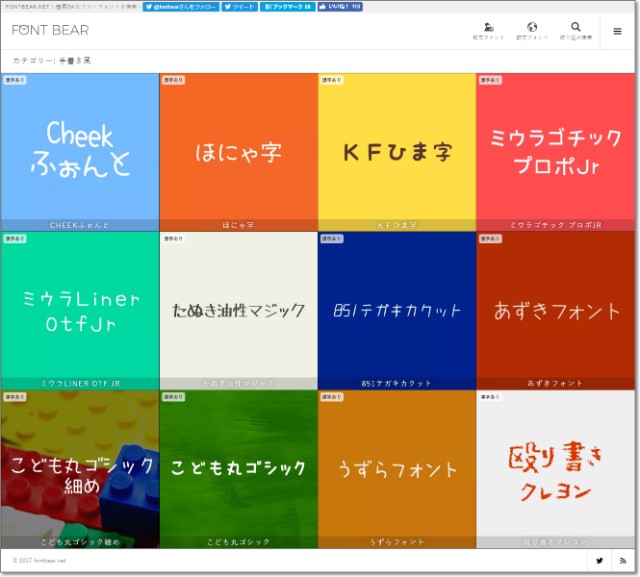Click the search magnifier icon in header
Image resolution: width=640 pixels, height=577 pixels.
[576, 28]
